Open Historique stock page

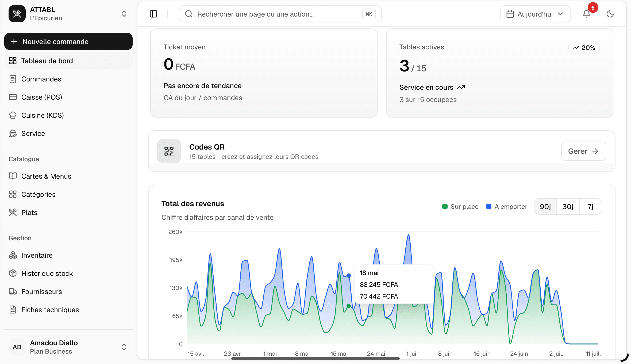click(68, 273)
